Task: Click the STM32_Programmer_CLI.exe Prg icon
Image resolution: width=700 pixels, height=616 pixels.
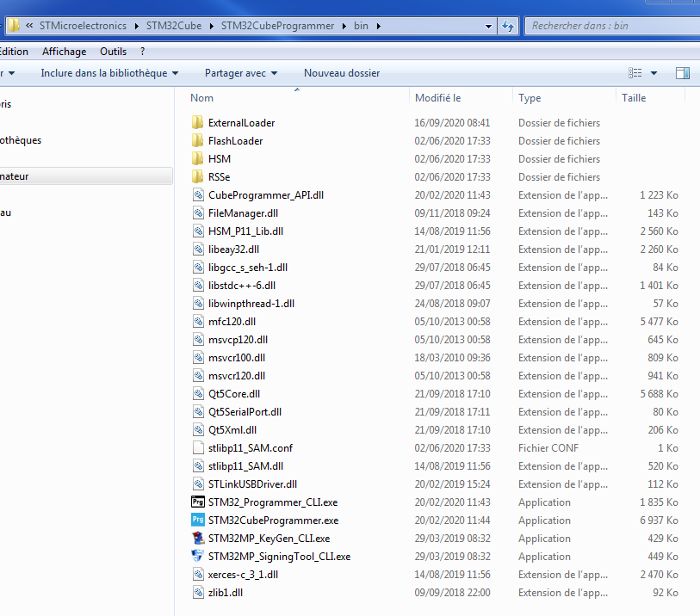Action: coord(198,502)
